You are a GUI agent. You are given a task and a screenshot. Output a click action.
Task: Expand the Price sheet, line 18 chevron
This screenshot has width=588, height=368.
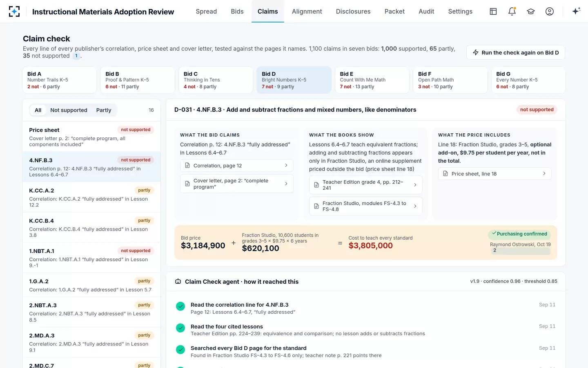tap(544, 174)
